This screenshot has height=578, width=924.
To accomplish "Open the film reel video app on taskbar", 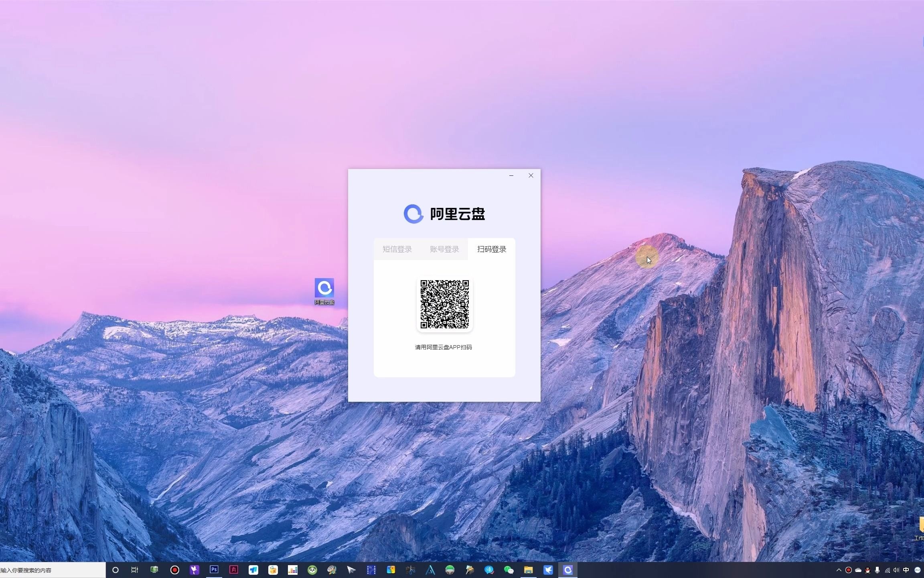I will [332, 570].
